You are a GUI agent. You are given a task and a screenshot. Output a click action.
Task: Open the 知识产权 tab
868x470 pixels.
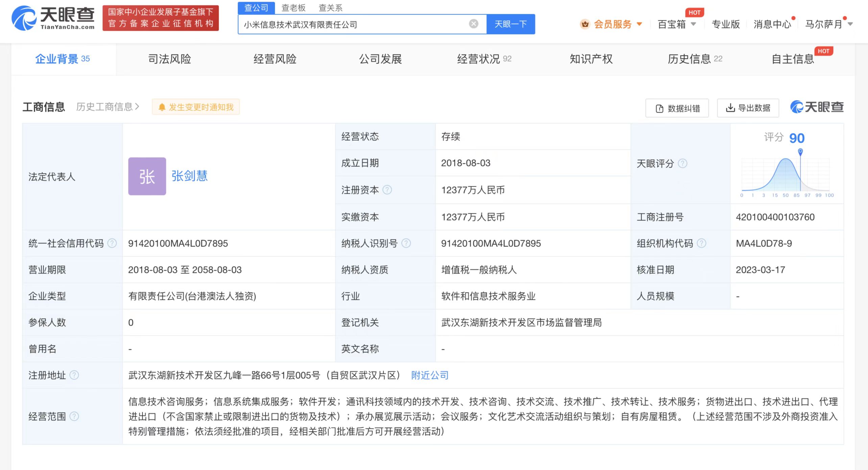coord(591,59)
